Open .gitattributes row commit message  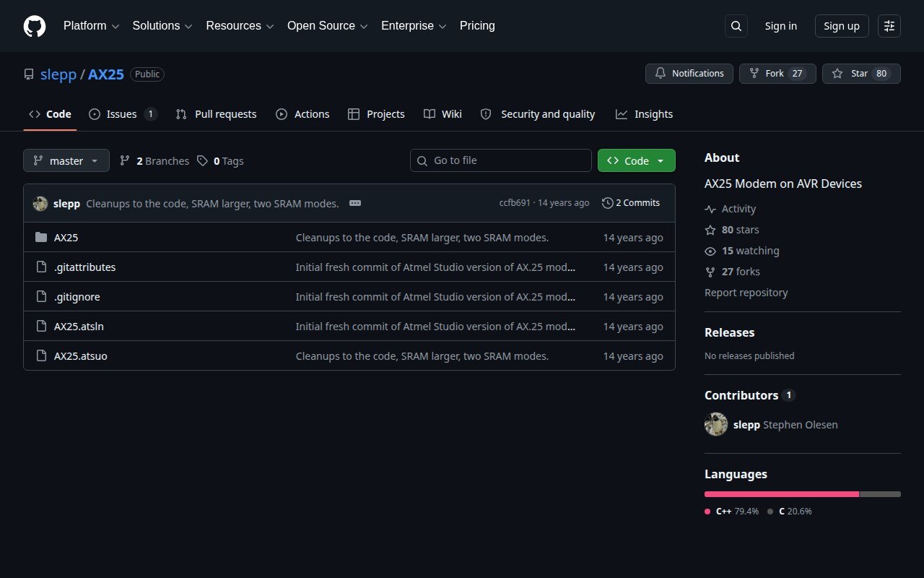(x=435, y=267)
